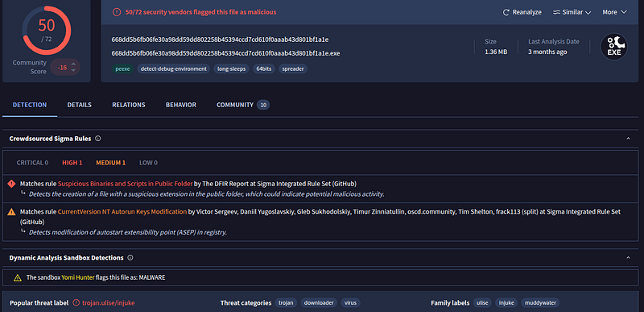Filter by HIGH 1 severity

point(72,163)
